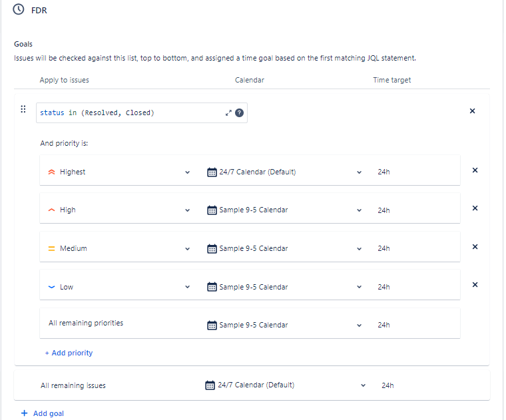
Task: Edit the 24h time target for High
Action: click(383, 210)
